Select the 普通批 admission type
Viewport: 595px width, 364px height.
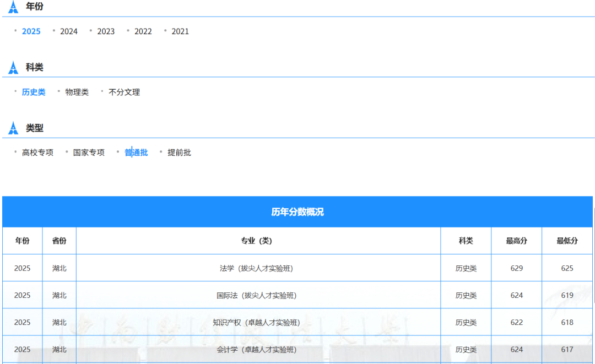pyautogui.click(x=136, y=153)
